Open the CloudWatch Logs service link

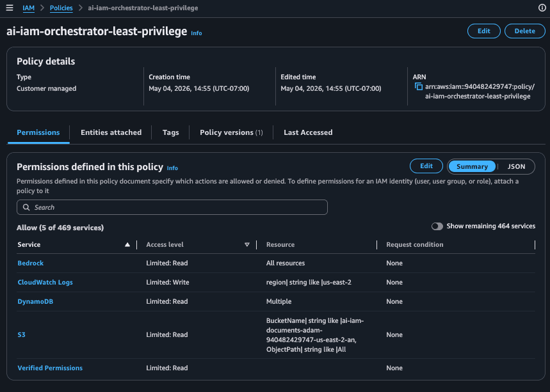point(45,283)
